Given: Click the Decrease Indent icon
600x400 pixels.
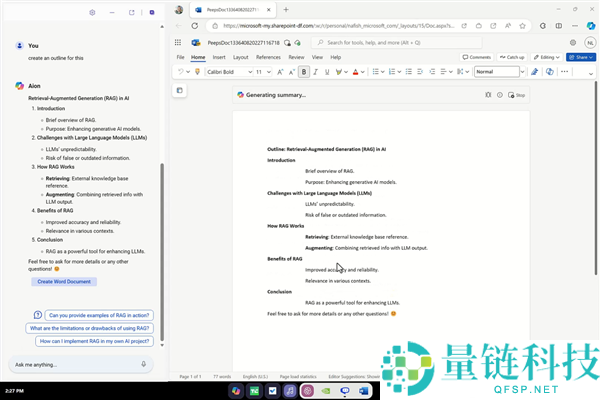Looking at the screenshot, I should tap(420, 72).
